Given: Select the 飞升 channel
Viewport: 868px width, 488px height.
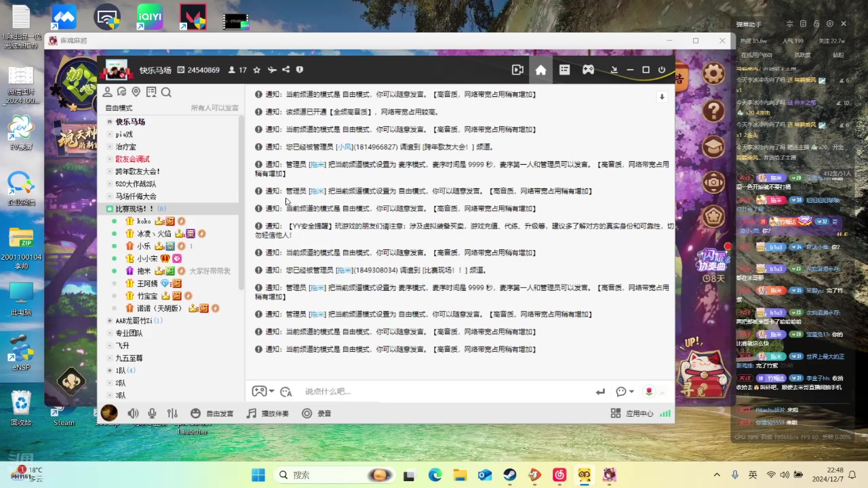Looking at the screenshot, I should 122,346.
